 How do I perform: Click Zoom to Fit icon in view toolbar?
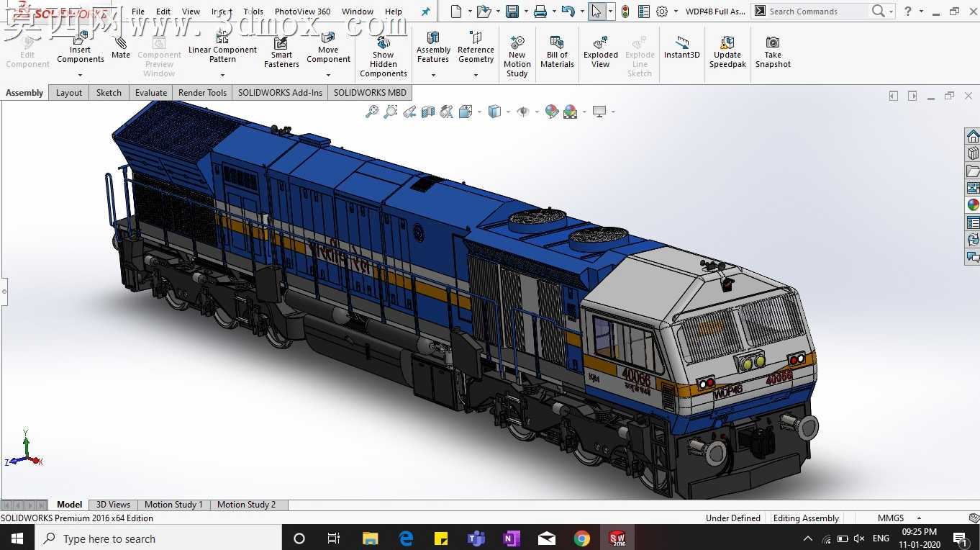click(372, 112)
